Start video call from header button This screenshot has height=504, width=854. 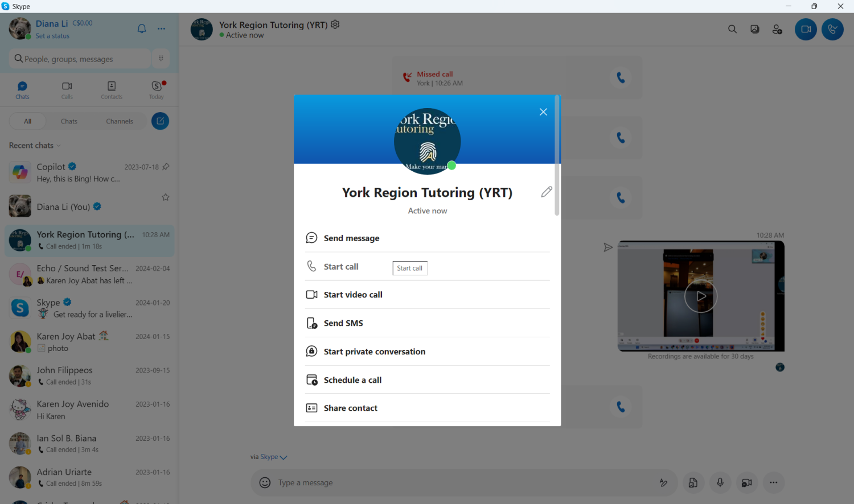click(806, 29)
